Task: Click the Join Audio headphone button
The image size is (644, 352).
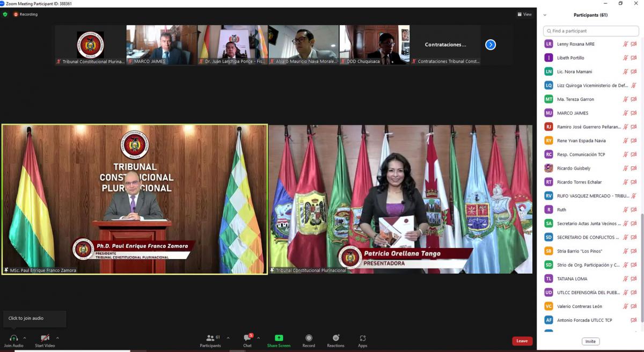Action: (13, 338)
